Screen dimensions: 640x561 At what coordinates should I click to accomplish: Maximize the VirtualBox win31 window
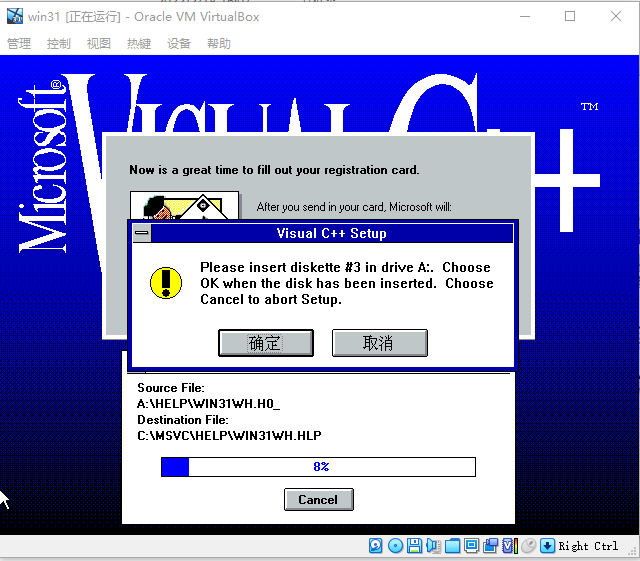[x=570, y=16]
